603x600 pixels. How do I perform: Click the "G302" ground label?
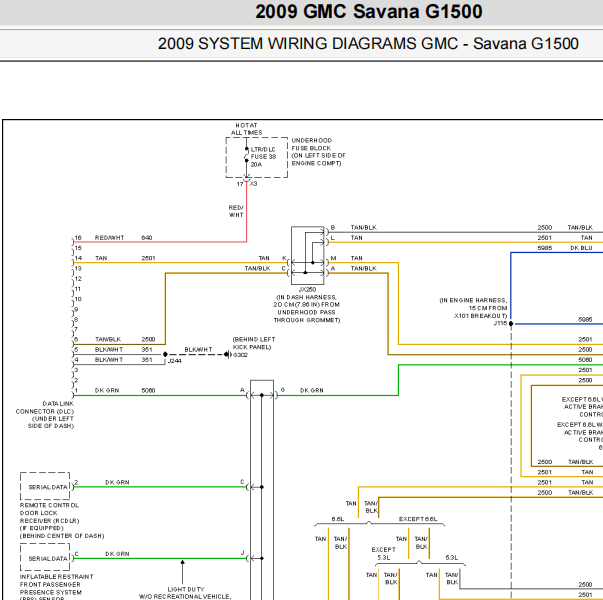tap(240, 355)
